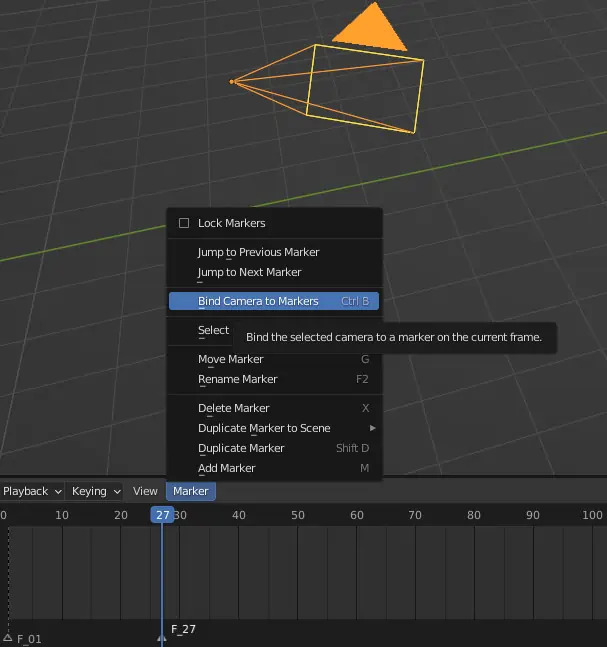Choose Jump to Next Marker

click(249, 272)
